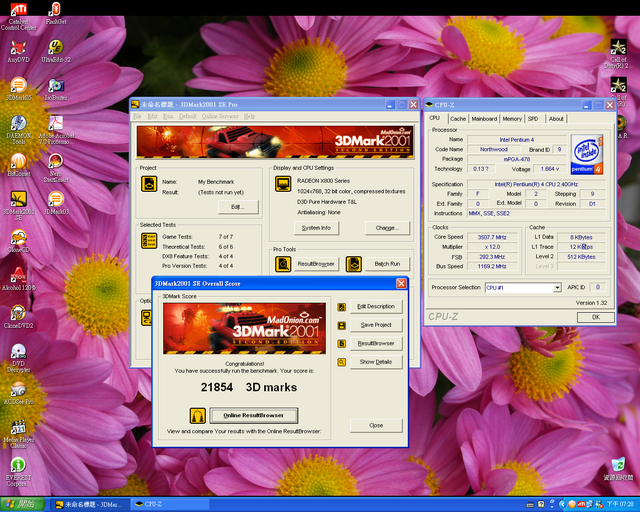Launch the DVD Decrypter shortcut

click(x=18, y=358)
